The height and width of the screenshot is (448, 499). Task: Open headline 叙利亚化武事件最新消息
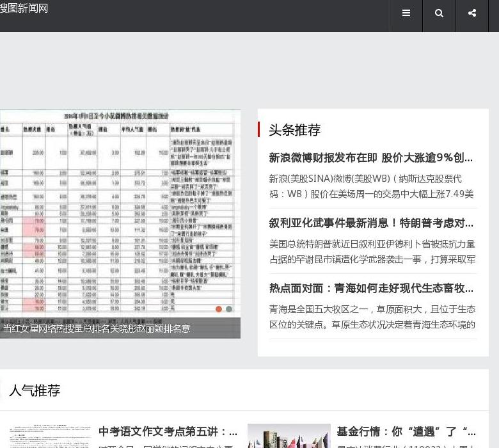[x=371, y=223]
